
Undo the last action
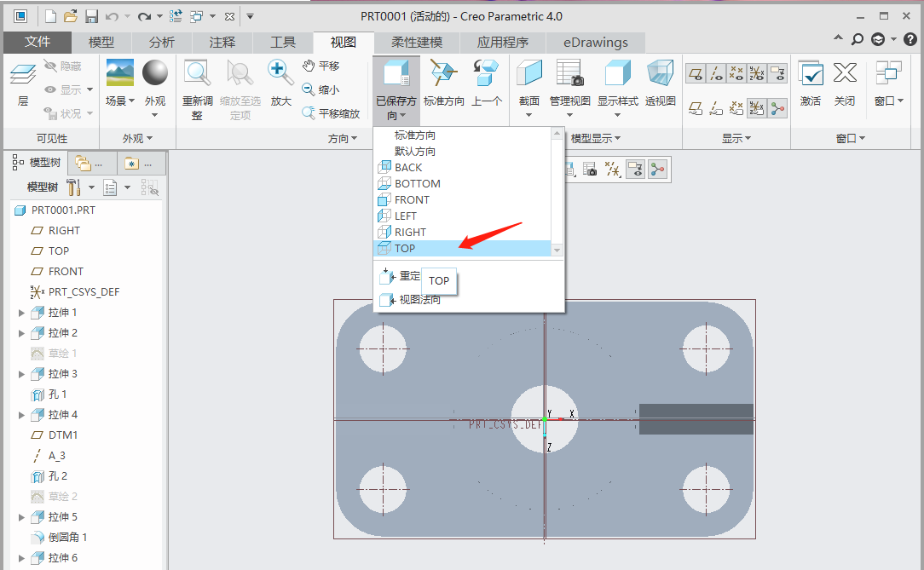point(112,16)
